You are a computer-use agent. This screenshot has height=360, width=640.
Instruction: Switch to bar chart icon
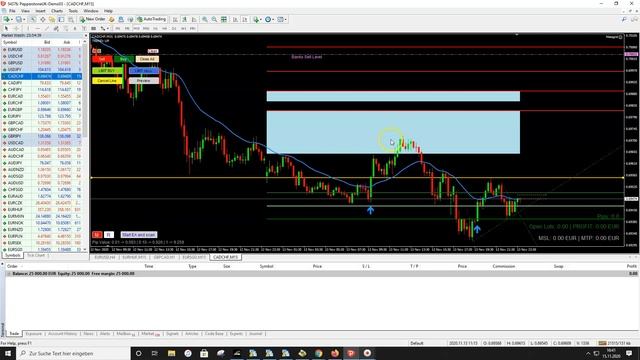coord(175,19)
